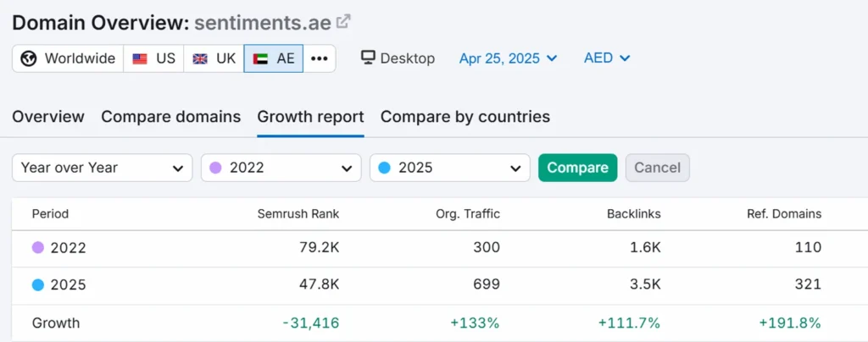Click the Cancel button
The image size is (868, 342).
pyautogui.click(x=658, y=168)
